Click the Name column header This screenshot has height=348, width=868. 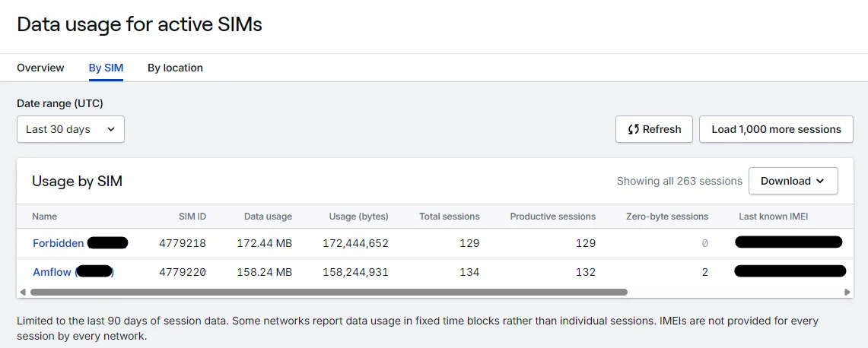pos(44,217)
